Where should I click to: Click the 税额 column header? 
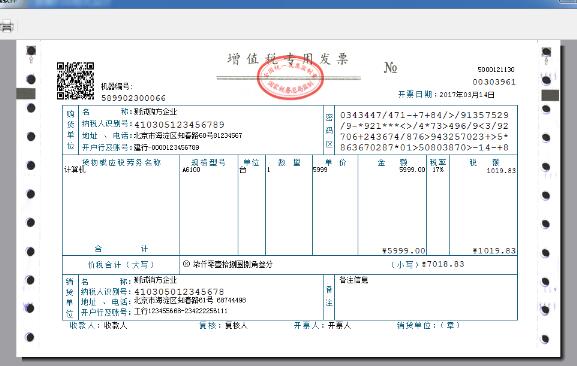484,162
